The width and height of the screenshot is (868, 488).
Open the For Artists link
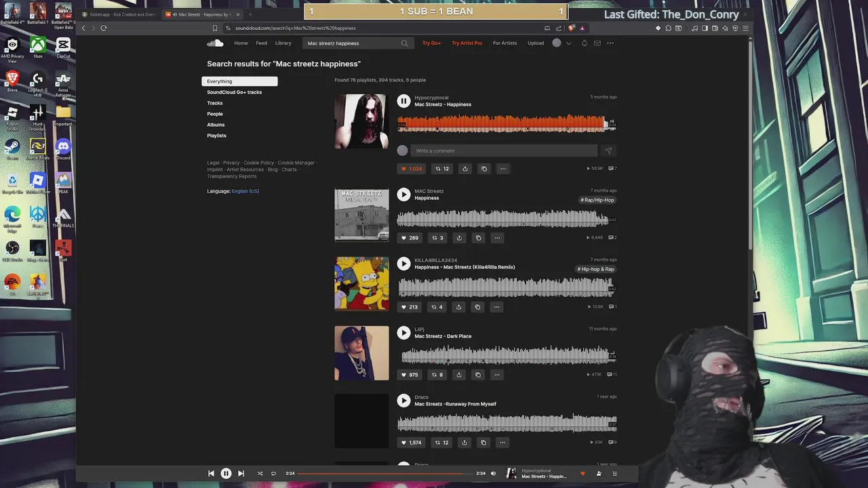[x=505, y=43]
